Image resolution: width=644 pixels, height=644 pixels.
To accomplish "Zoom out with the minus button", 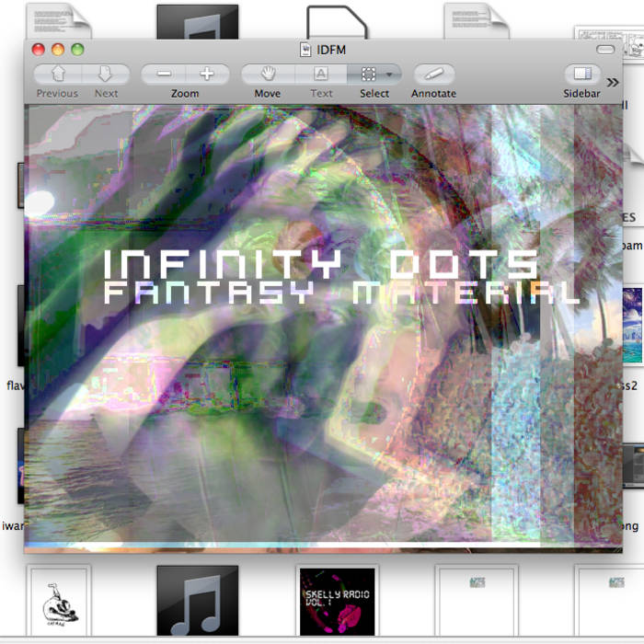I will point(163,75).
